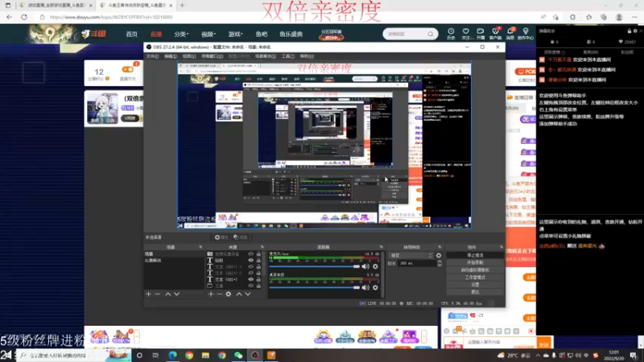Move the scene down in OBS scenes panel
The height and width of the screenshot is (362, 644).
[176, 294]
